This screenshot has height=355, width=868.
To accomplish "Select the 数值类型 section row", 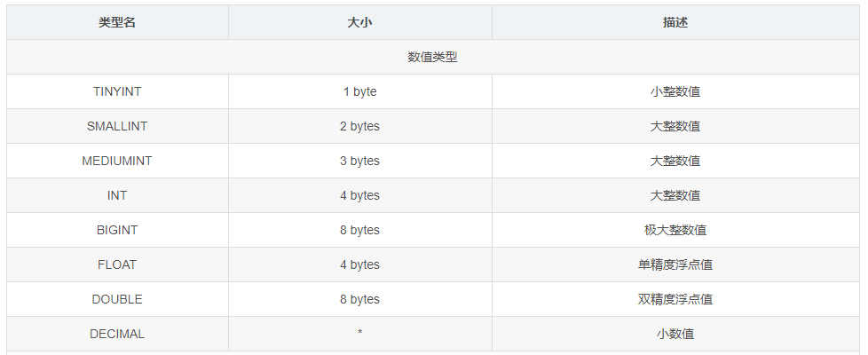I will [x=432, y=57].
